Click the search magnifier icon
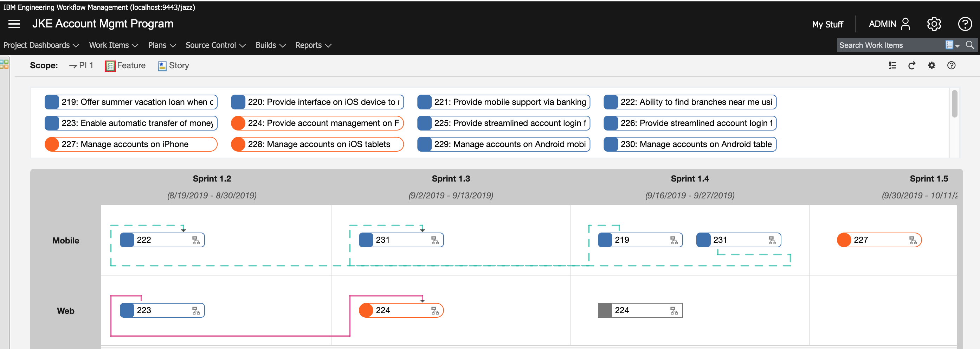The height and width of the screenshot is (349, 980). pos(970,45)
